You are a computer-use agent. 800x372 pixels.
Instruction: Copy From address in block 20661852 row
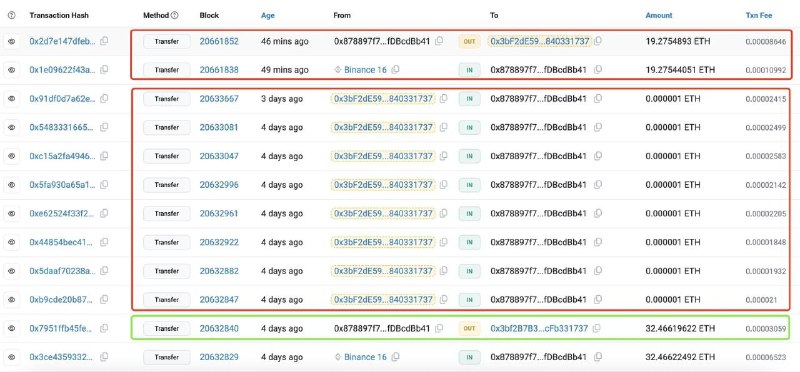pos(439,41)
